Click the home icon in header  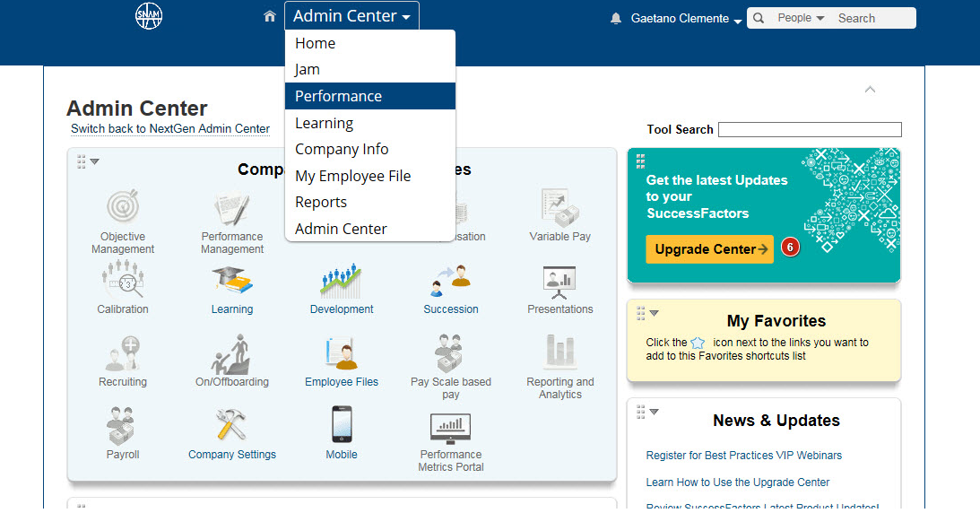(269, 16)
